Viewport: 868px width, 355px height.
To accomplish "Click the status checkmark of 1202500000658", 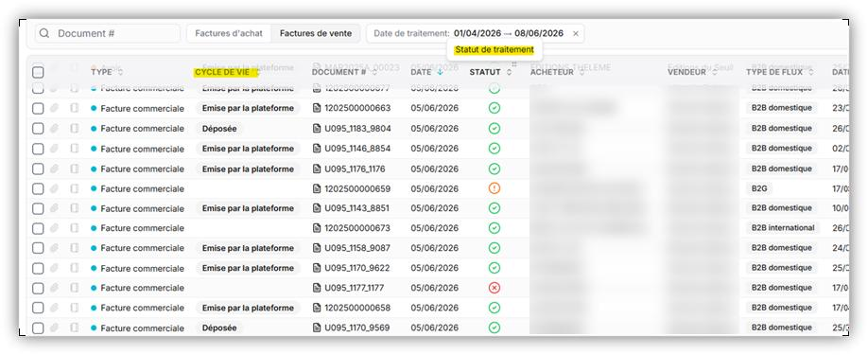I will tap(495, 308).
